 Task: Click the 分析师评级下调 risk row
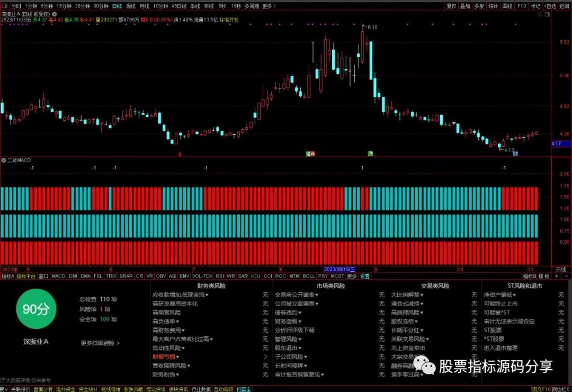[x=294, y=330]
